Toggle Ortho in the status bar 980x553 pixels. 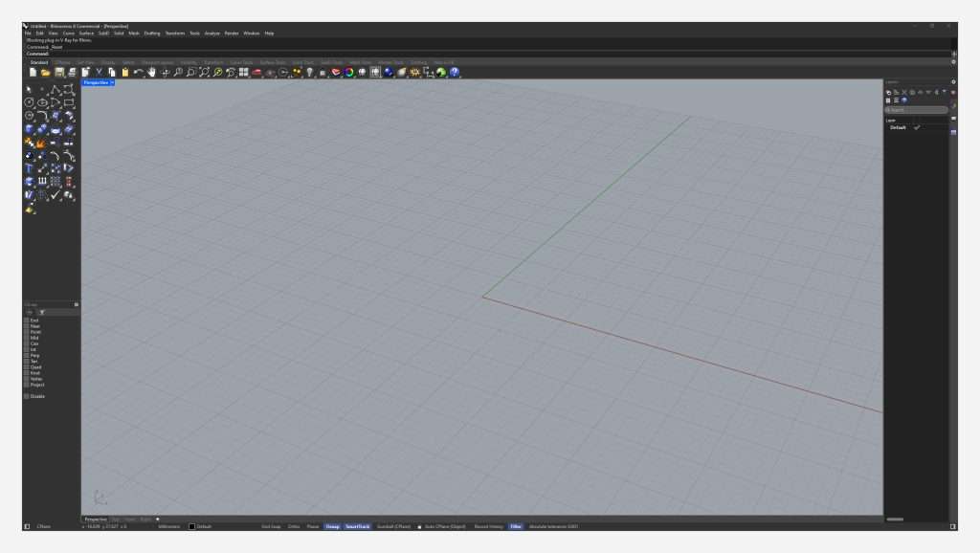(x=294, y=527)
